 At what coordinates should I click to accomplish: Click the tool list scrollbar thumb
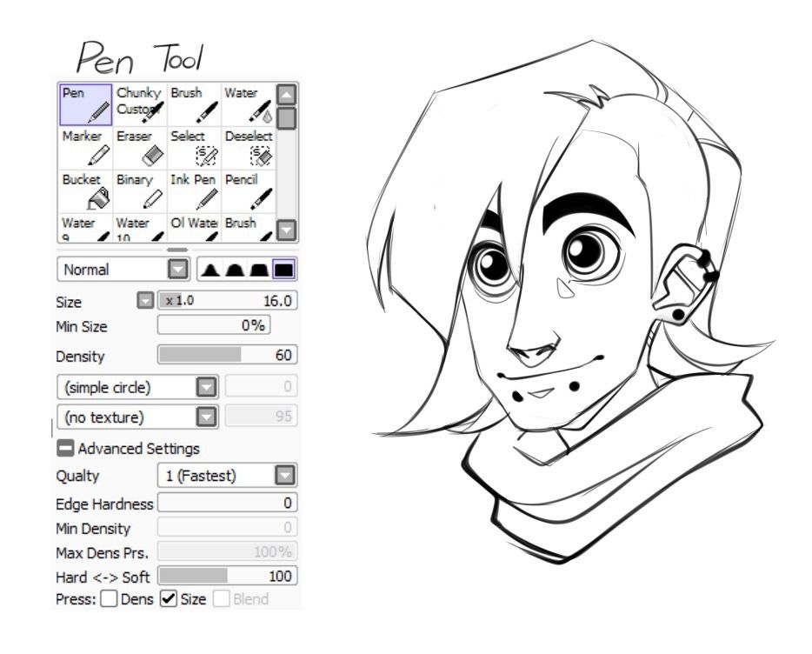coord(286,118)
